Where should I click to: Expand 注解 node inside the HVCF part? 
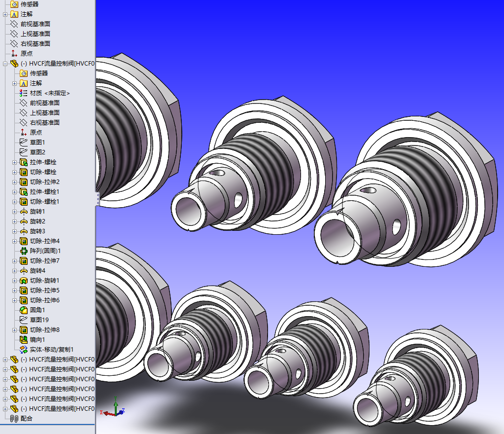click(14, 84)
